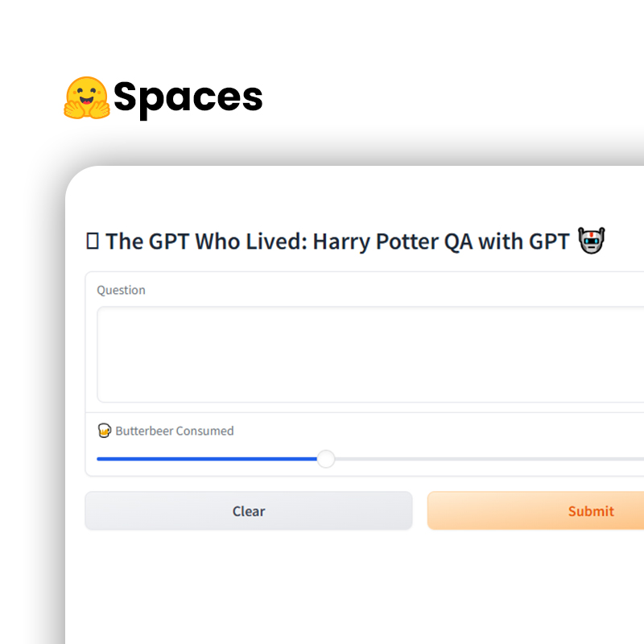Click the word "Harry" in the heading
The image size is (644, 644).
pyautogui.click(x=341, y=242)
